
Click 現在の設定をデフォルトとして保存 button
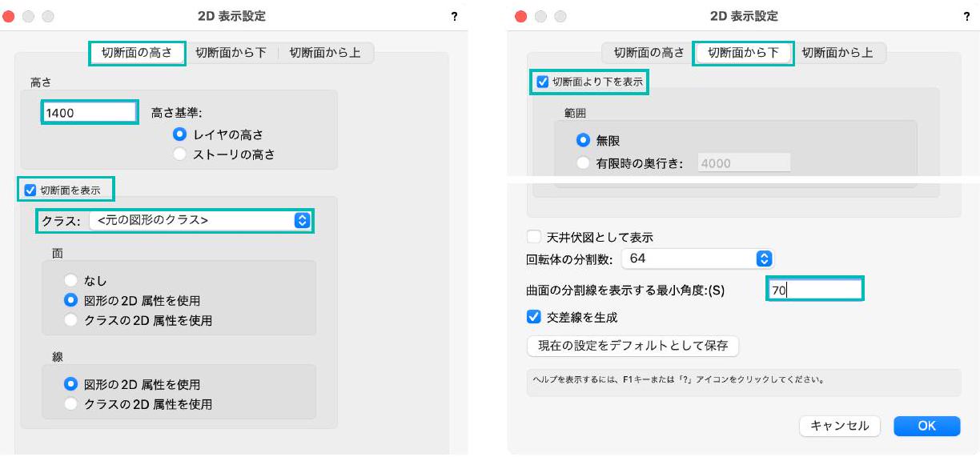pyautogui.click(x=633, y=346)
